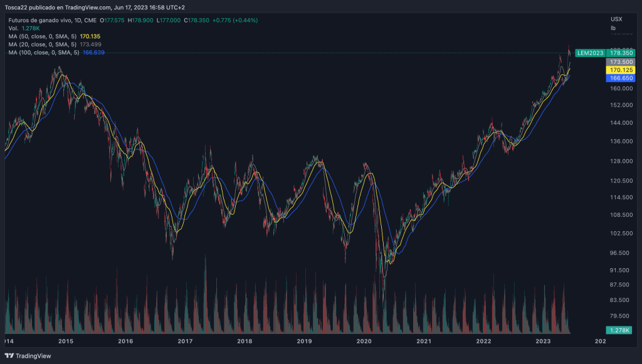
Task: Click the gray 173.500 MA price tag
Action: pos(621,62)
